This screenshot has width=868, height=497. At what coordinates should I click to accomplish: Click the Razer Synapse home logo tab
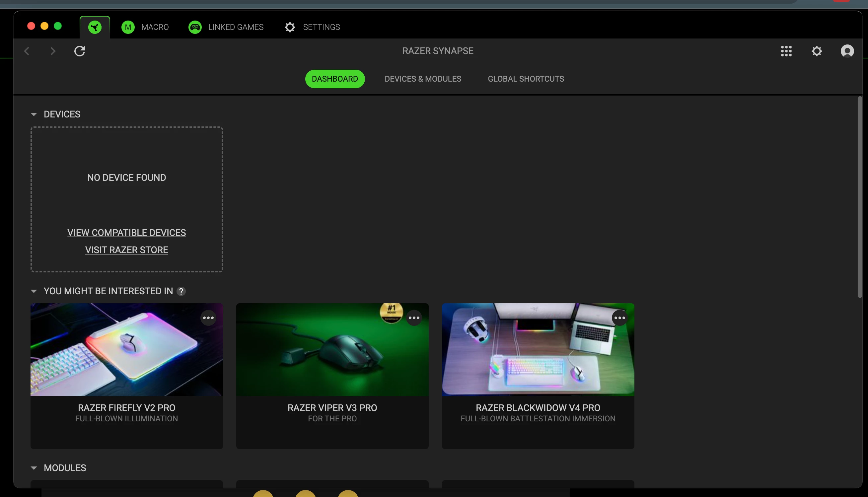tap(95, 27)
